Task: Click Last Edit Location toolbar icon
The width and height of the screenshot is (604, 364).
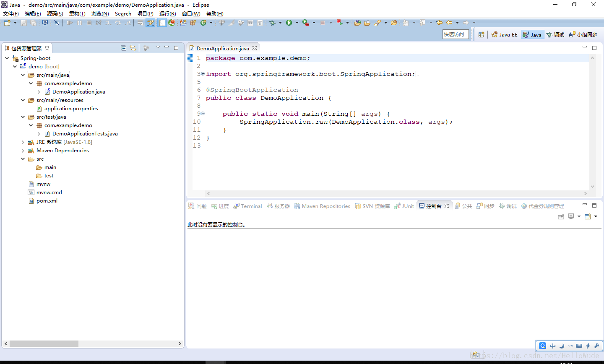Action: (x=439, y=23)
